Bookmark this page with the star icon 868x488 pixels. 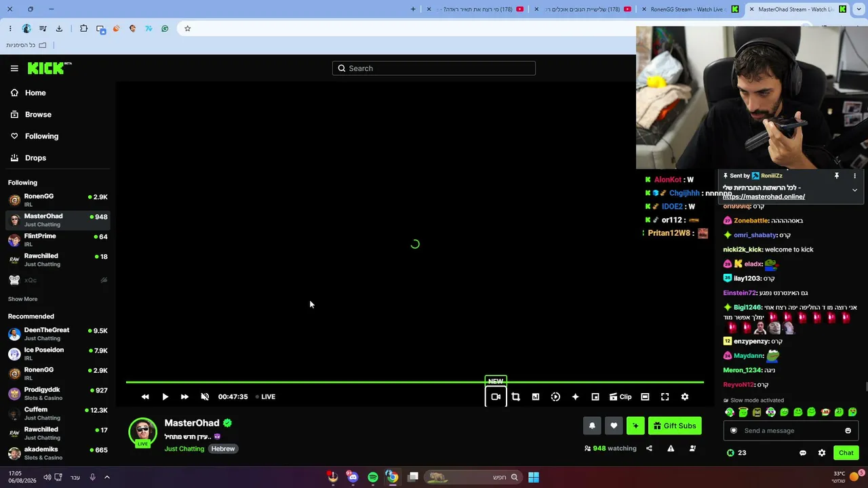pyautogui.click(x=188, y=28)
